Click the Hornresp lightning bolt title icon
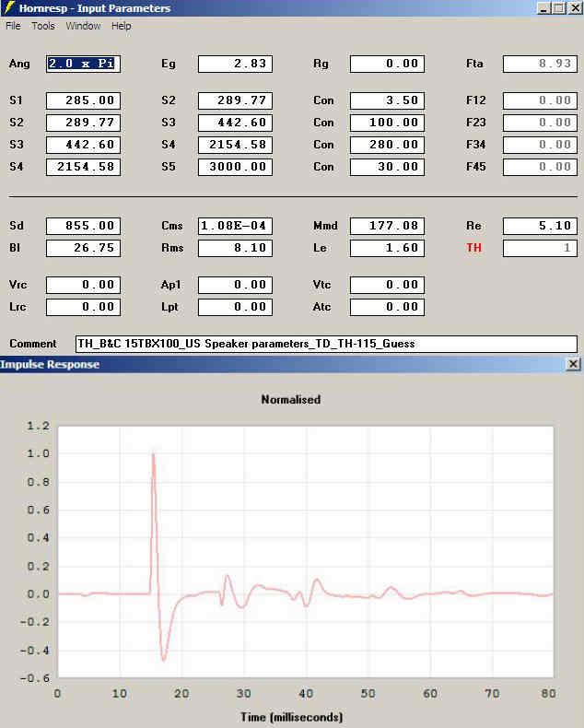Viewport: 584px width, 728px height. (x=8, y=8)
